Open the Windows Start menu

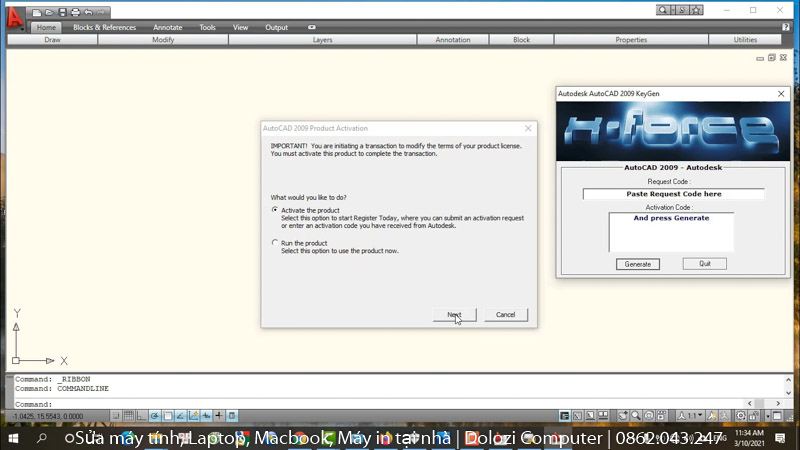coord(13,438)
